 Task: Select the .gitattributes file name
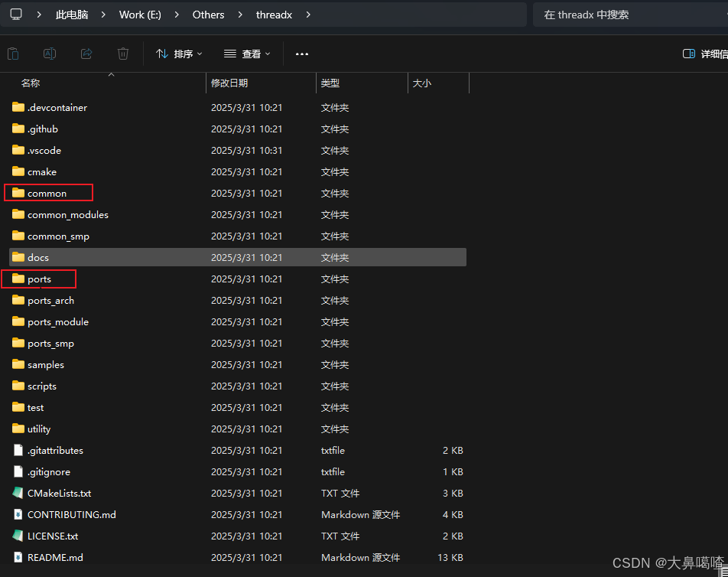(55, 451)
